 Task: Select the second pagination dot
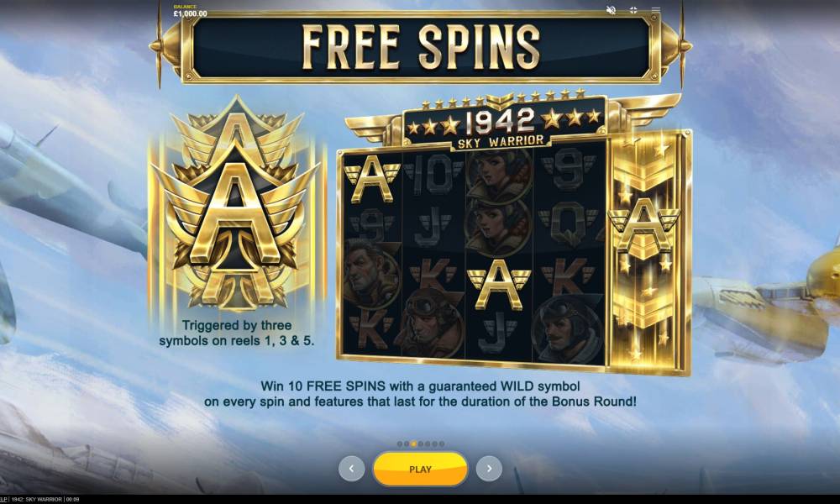pos(407,444)
